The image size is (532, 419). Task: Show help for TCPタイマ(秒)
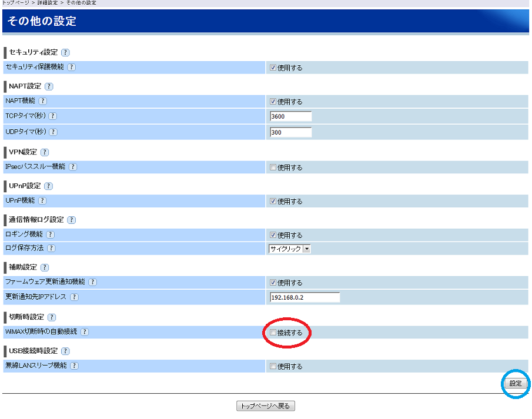(52, 116)
